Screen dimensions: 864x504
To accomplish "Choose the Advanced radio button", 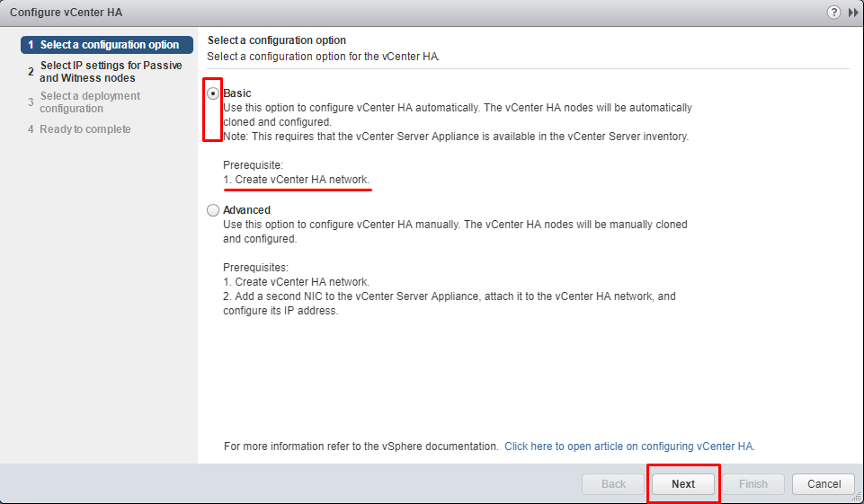I will click(x=213, y=210).
